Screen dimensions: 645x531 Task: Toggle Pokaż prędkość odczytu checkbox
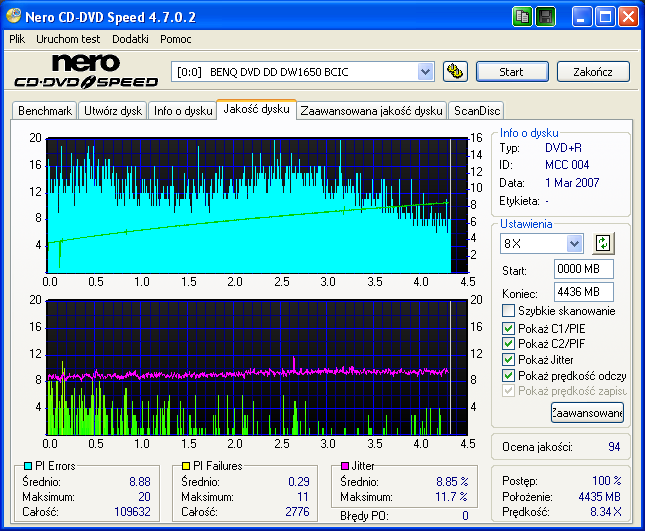click(508, 376)
